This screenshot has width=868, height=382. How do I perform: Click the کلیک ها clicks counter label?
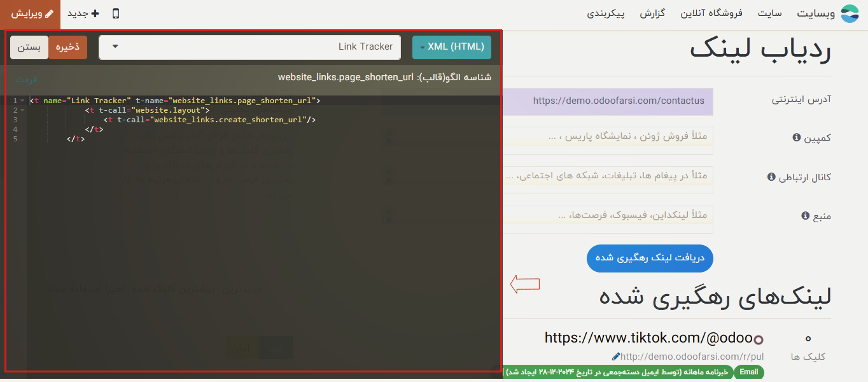[808, 357]
